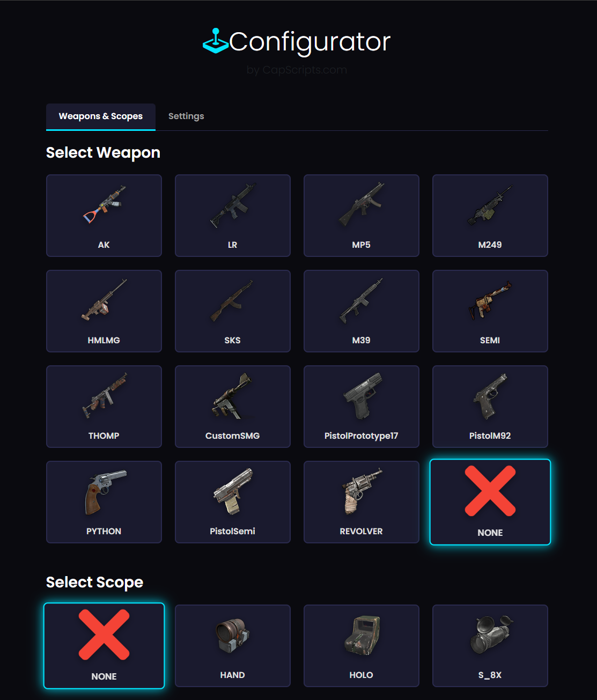
Task: Pick the MP5 weapon
Action: click(x=362, y=216)
